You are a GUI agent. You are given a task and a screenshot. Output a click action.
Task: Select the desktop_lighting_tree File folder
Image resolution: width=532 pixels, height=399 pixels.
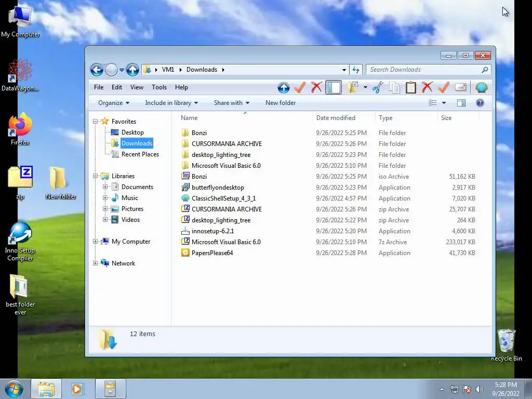pyautogui.click(x=221, y=155)
